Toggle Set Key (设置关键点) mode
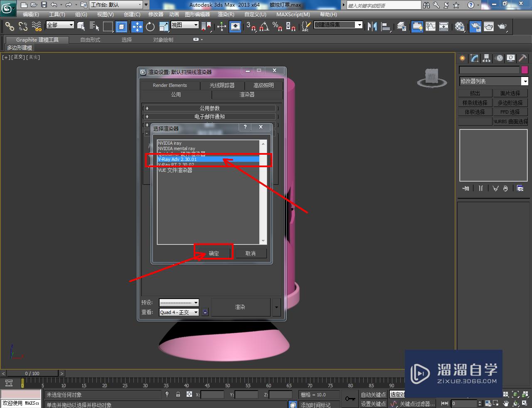 [x=373, y=403]
